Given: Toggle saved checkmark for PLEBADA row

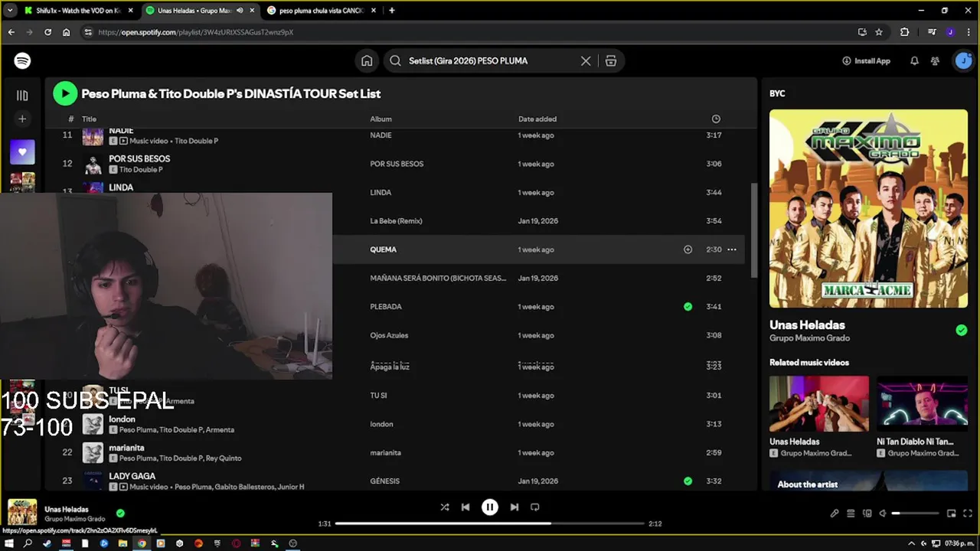Looking at the screenshot, I should [688, 307].
